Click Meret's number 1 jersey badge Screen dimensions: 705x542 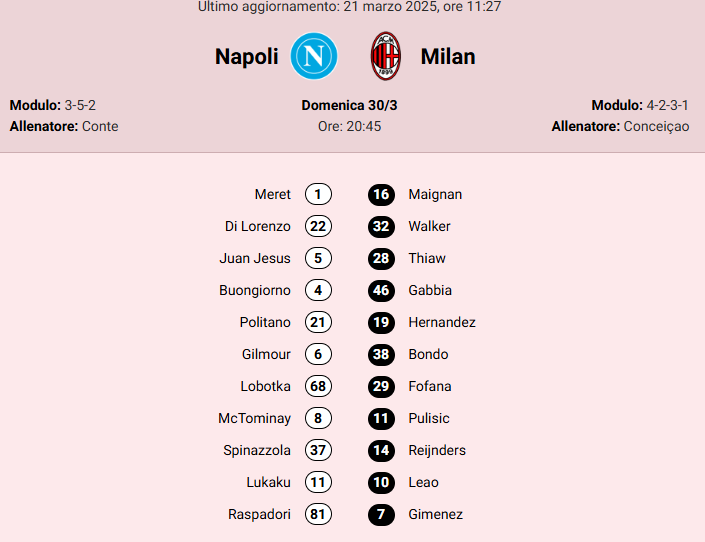pos(318,194)
